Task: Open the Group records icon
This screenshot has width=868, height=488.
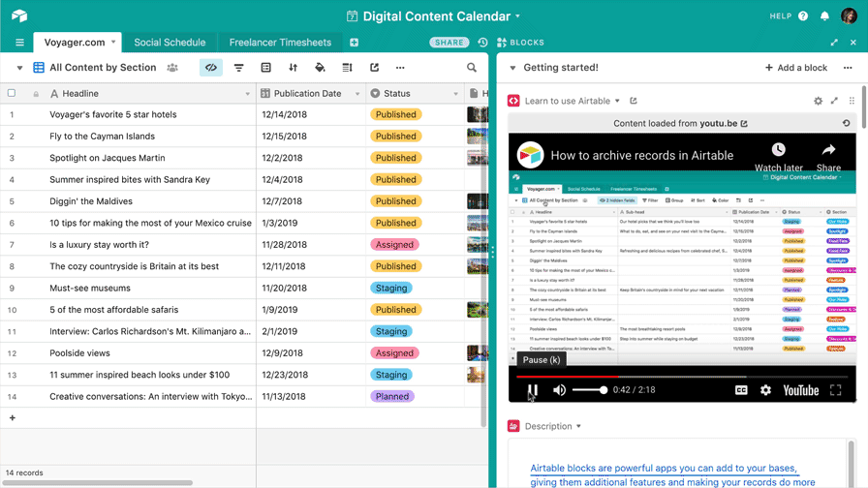Action: (x=265, y=68)
